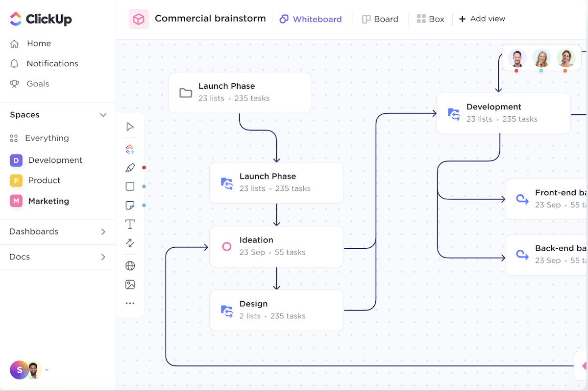Open more whiteboard tools
588x391 pixels.
tap(129, 303)
